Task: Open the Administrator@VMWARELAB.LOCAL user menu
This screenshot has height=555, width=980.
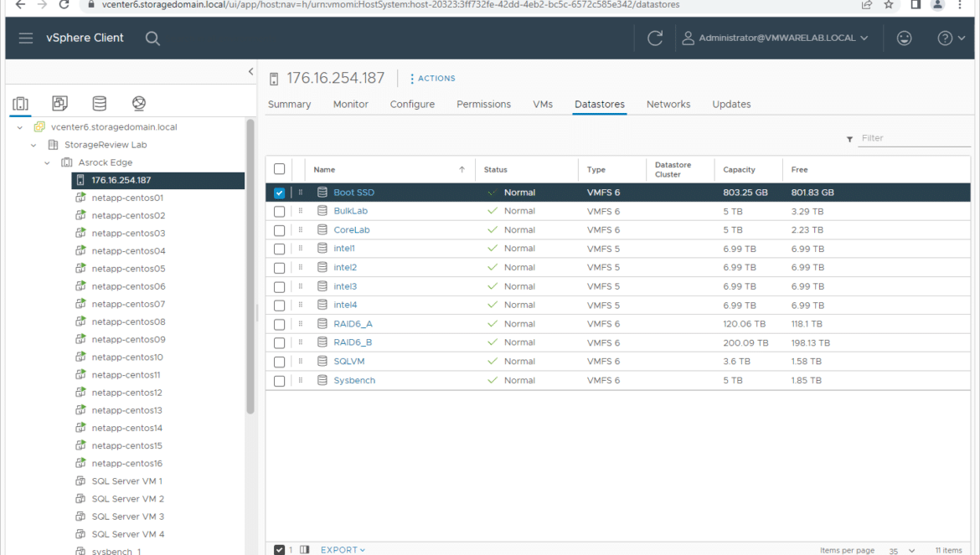Action: click(x=775, y=38)
